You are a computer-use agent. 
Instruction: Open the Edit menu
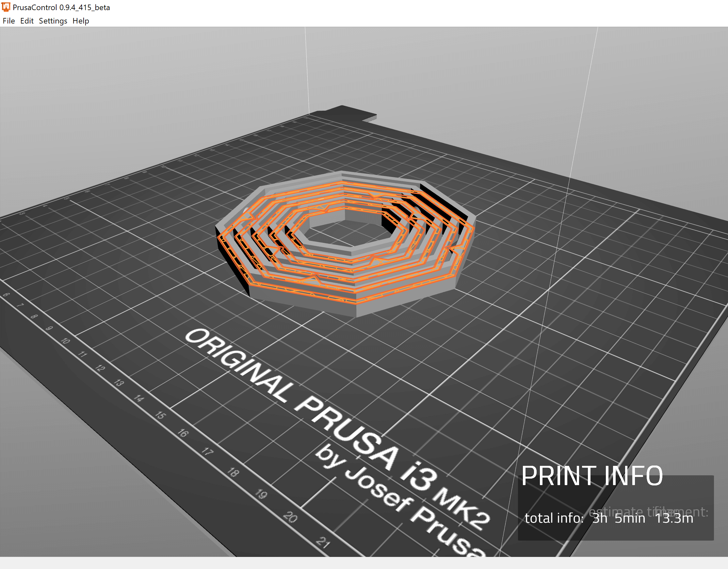27,21
